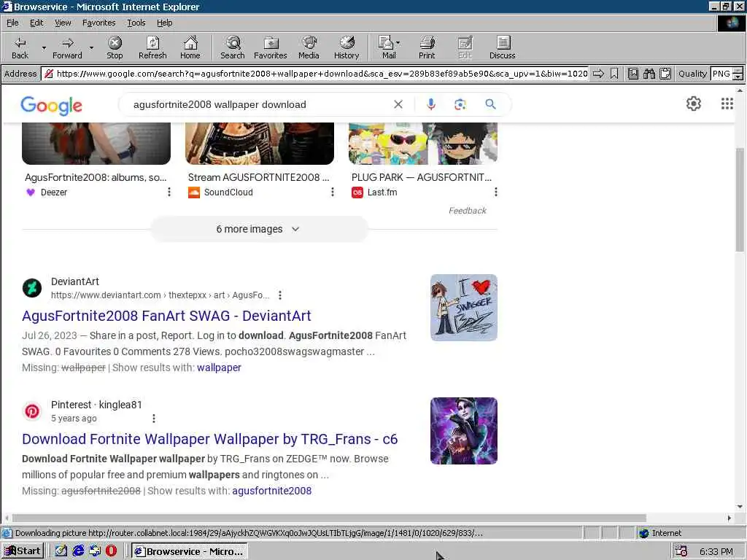The image size is (747, 560).
Task: Click the framed bookmark icon before the binoculars
Action: click(x=633, y=74)
